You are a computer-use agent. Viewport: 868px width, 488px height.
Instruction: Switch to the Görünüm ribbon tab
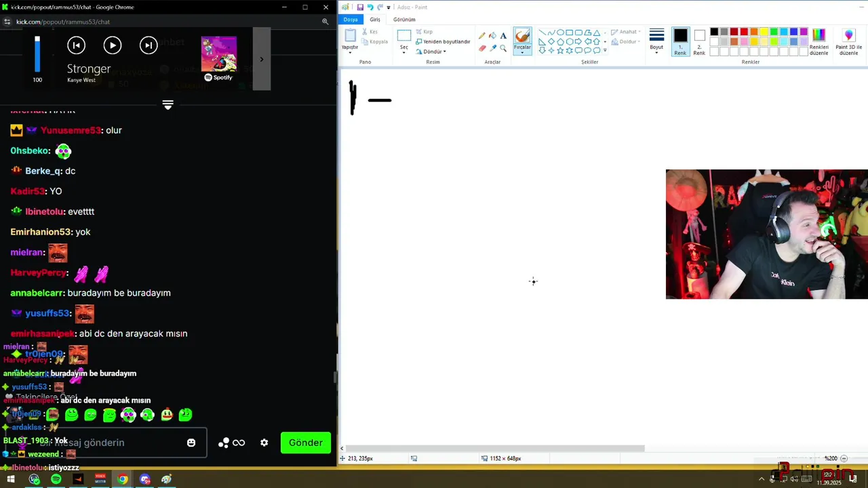pos(404,20)
